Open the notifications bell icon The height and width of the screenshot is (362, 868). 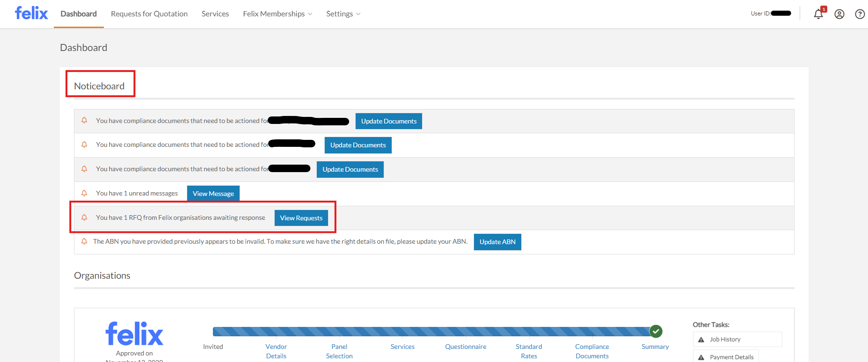tap(818, 14)
